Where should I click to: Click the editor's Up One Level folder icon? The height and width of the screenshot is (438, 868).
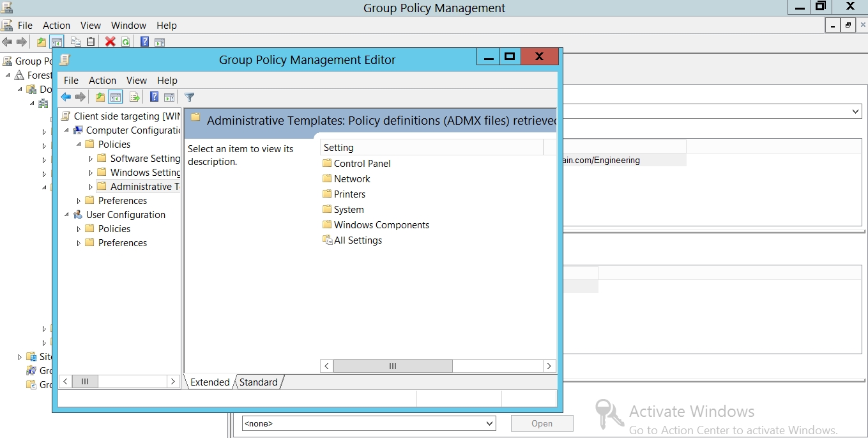pos(100,97)
